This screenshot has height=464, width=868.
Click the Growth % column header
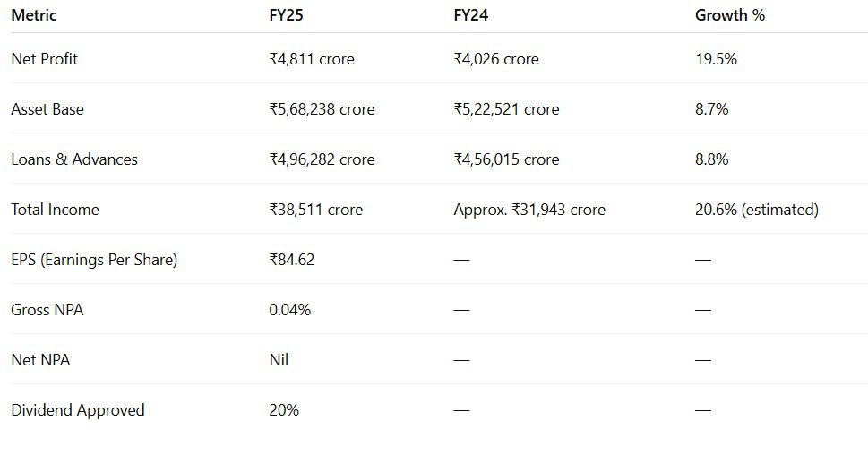coord(730,15)
